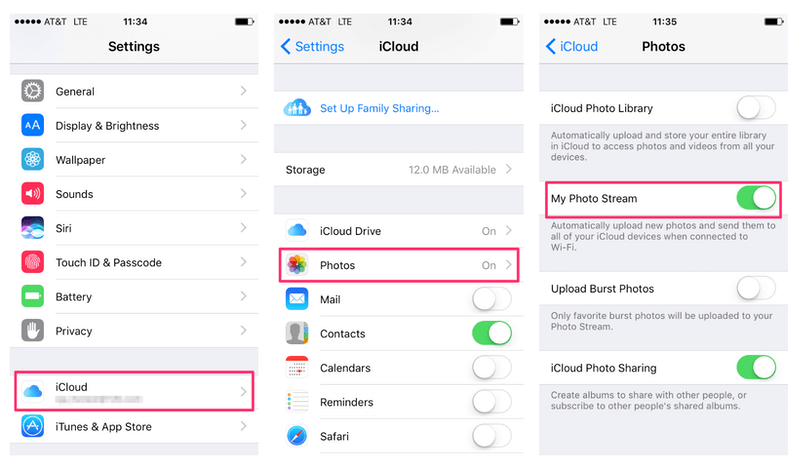The image size is (800, 470).
Task: Expand the Battery row chevron
Action: coord(243,296)
